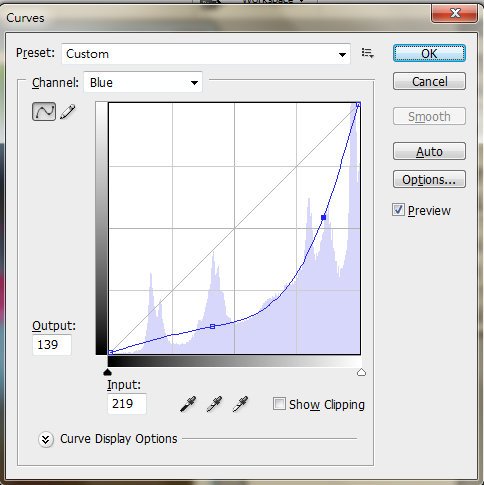Click the black point input slider triangle
484x485 pixels.
tap(107, 372)
